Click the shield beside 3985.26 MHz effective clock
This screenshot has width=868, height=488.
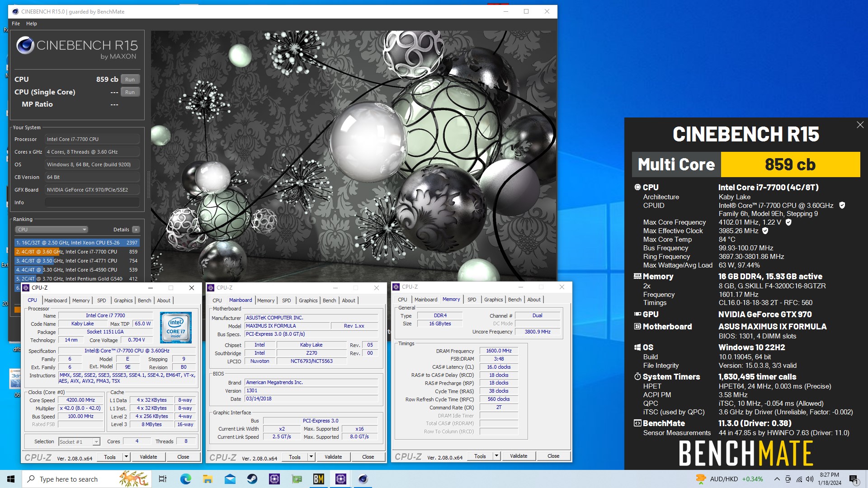click(x=765, y=231)
